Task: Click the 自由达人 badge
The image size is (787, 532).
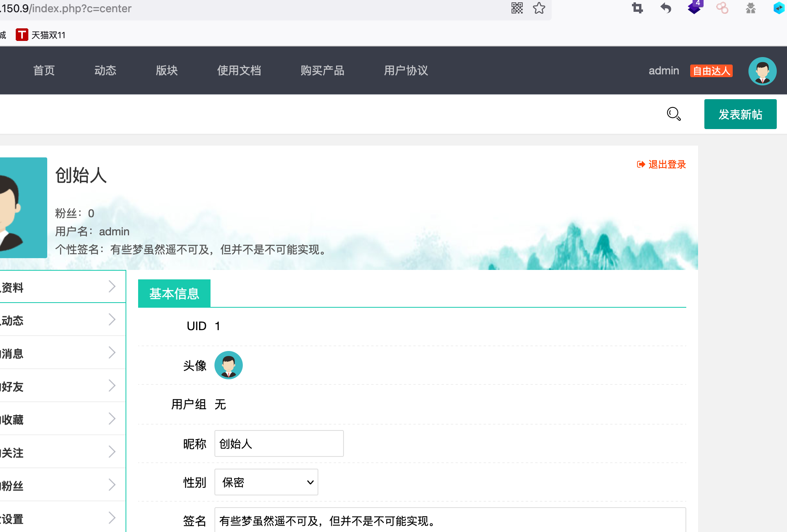Action: click(x=711, y=71)
